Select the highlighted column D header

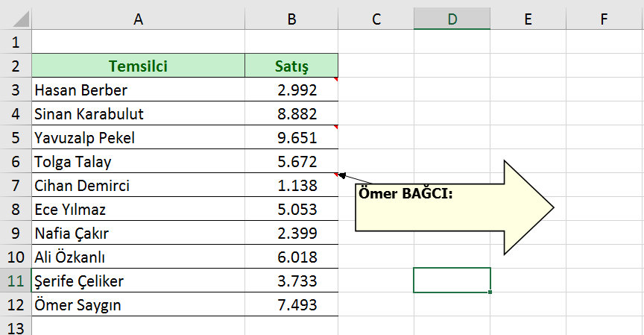[452, 19]
